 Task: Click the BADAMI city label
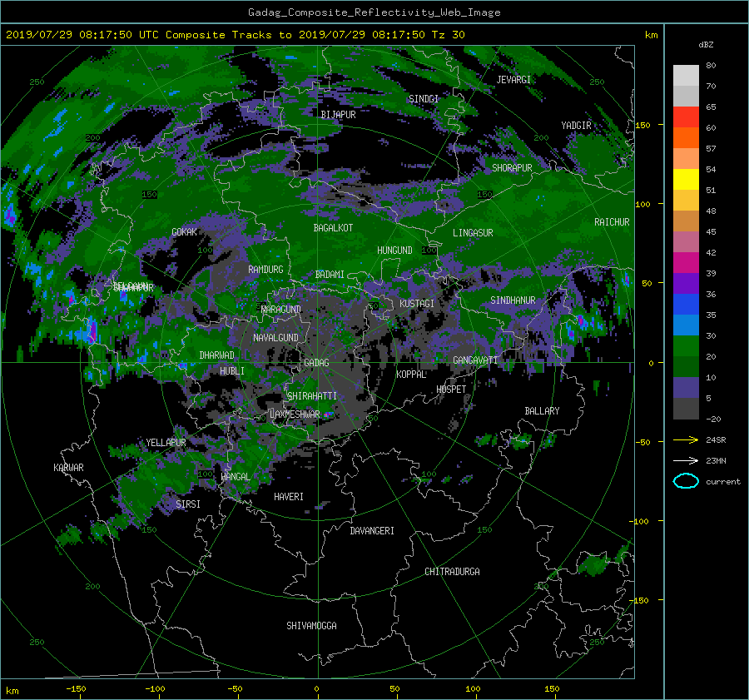330,275
